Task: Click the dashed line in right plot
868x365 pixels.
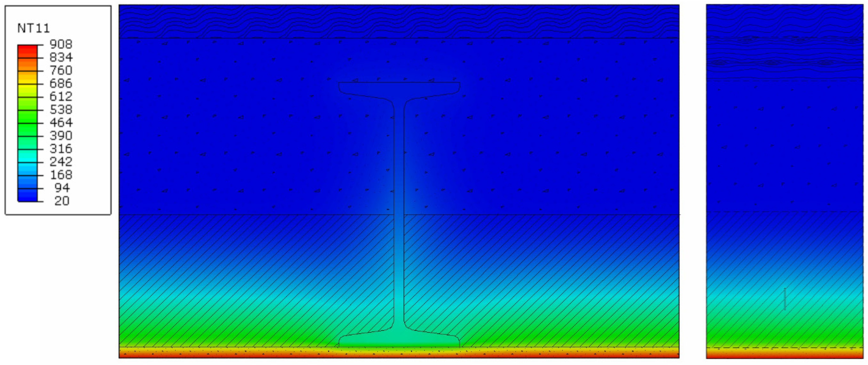Action: point(785,348)
